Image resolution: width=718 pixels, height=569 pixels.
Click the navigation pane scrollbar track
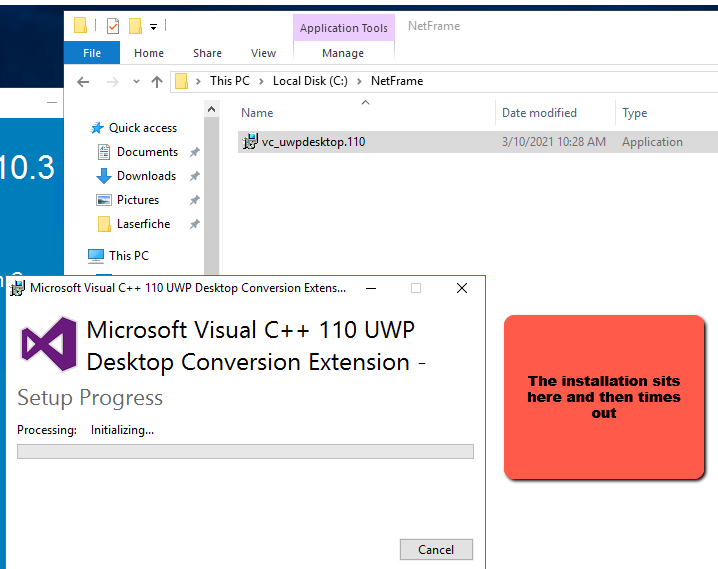pyautogui.click(x=211, y=196)
